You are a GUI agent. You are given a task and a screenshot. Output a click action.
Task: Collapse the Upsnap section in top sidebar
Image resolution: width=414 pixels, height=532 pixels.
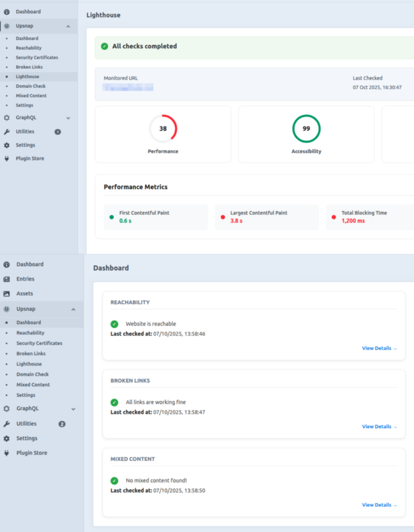tap(68, 27)
